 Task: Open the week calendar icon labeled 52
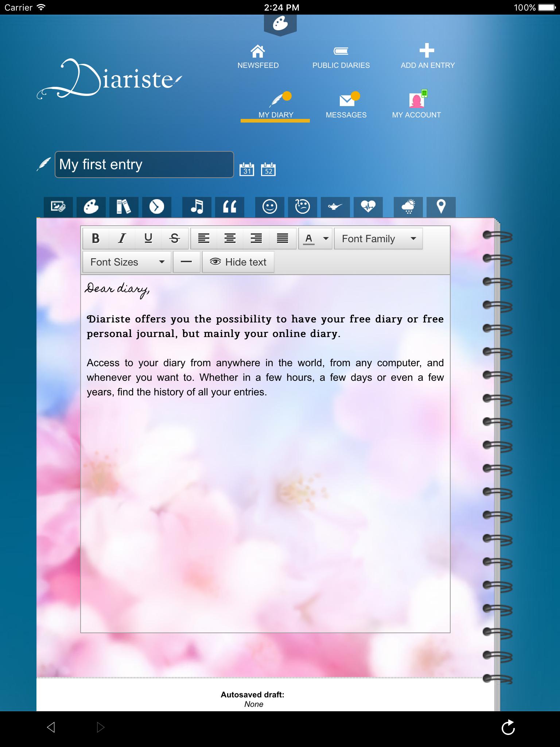[268, 169]
